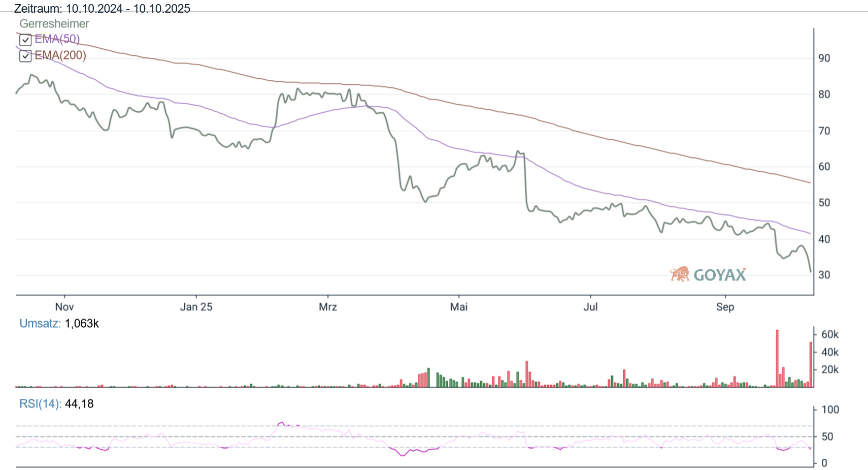The height and width of the screenshot is (470, 868).
Task: Click the EMA(50) legend text
Action: [x=57, y=39]
